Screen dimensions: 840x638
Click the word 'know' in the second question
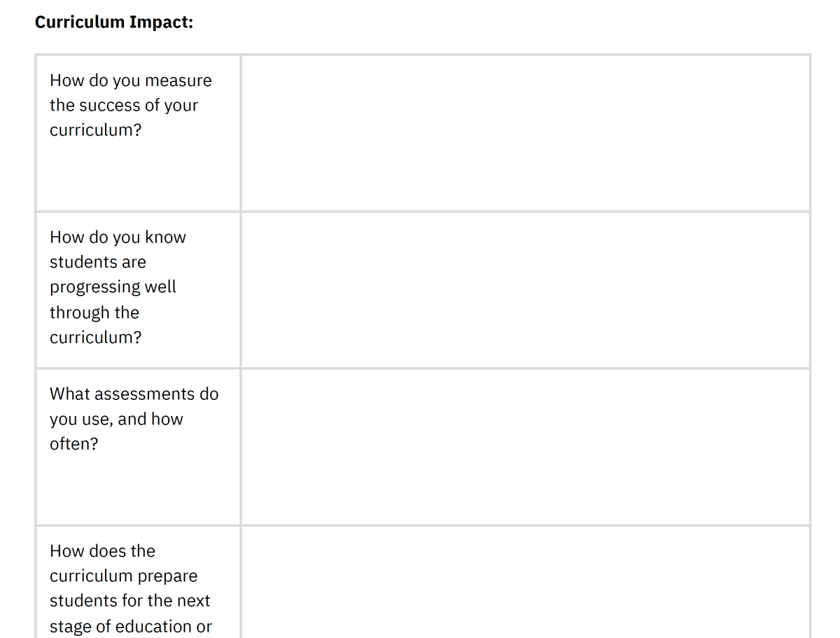tap(165, 237)
